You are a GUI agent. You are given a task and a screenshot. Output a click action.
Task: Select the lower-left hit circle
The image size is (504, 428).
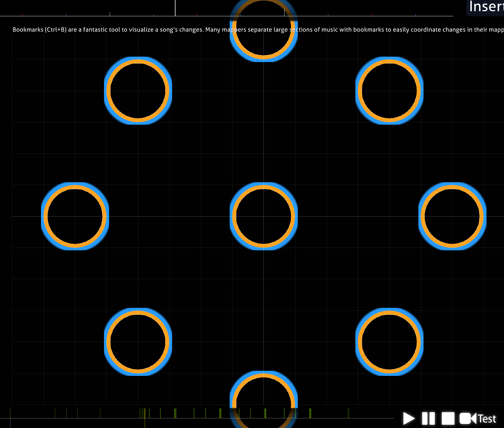coord(138,342)
